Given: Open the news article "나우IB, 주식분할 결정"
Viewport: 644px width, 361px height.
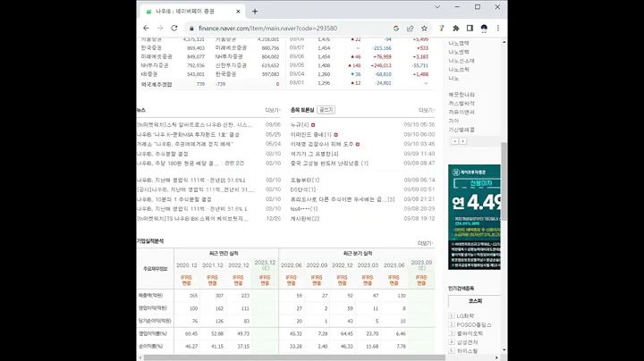Looking at the screenshot, I should tap(162, 154).
